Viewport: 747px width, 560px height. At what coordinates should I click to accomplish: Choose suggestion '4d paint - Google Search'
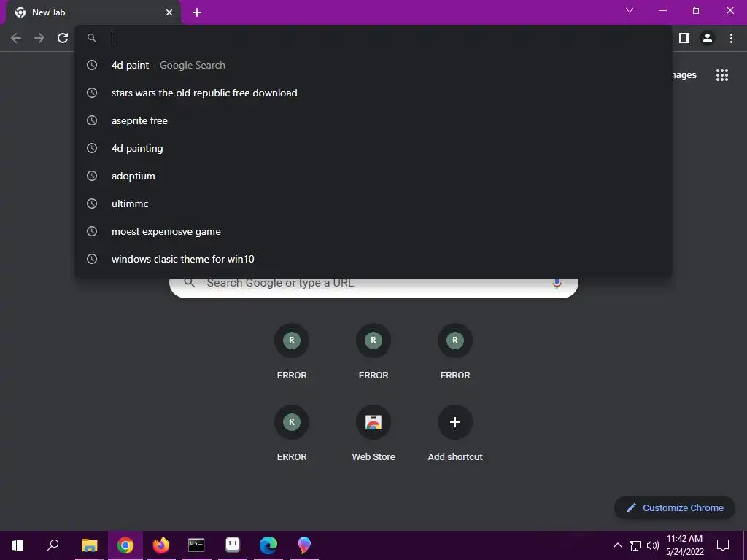coord(373,65)
